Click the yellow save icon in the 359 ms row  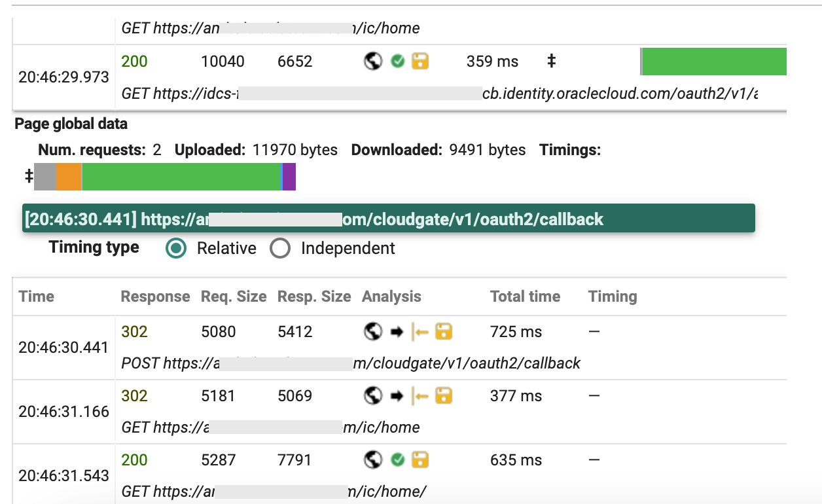pyautogui.click(x=420, y=62)
